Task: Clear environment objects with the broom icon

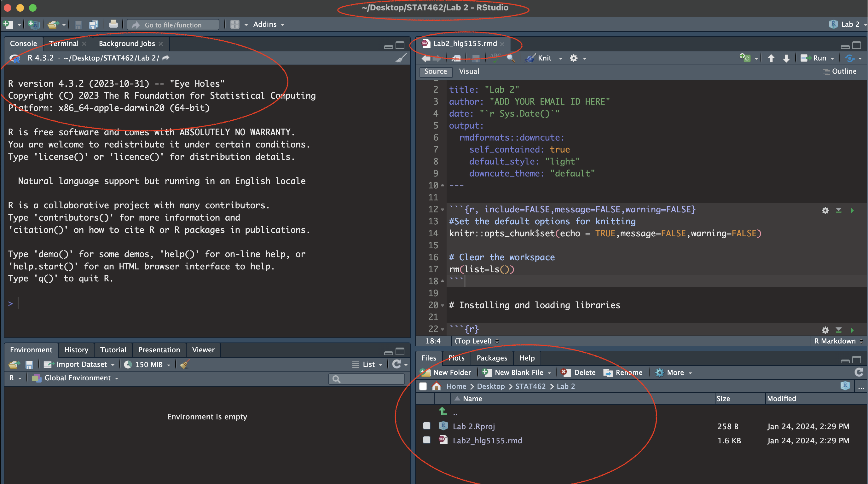Action: (x=185, y=364)
